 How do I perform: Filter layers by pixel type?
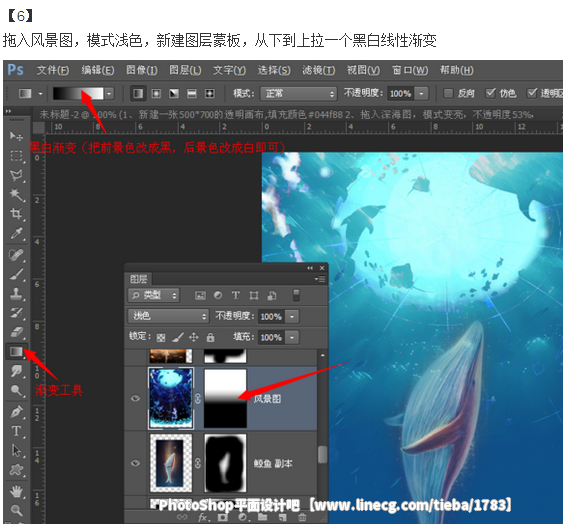(x=200, y=295)
